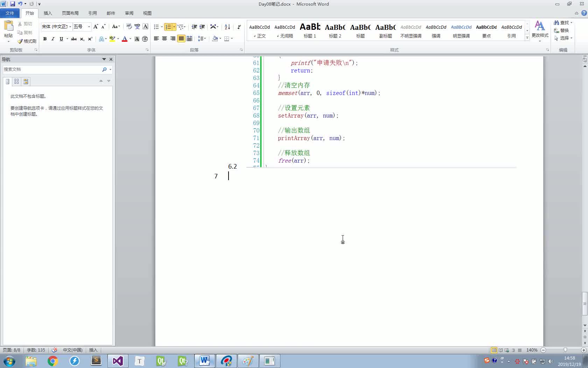Browse pages thumbnails tab in navigation pane

click(x=16, y=81)
